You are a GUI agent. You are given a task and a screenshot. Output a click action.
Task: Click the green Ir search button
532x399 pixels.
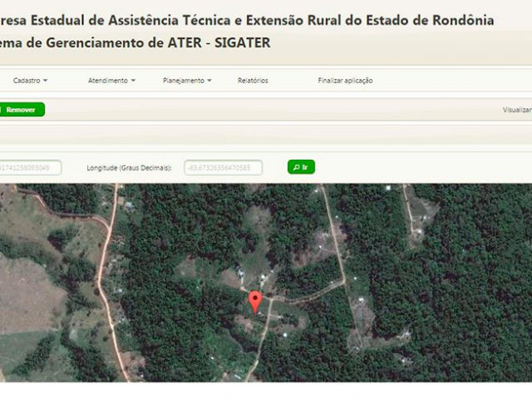(x=301, y=167)
